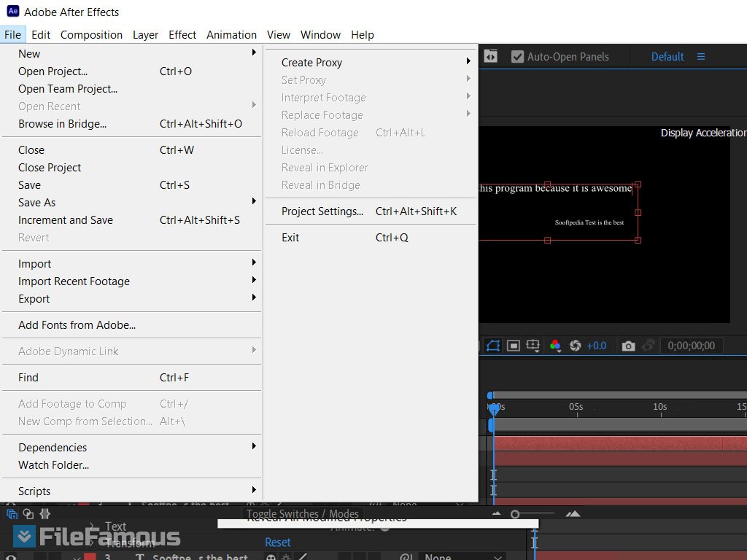Open the Animation menu

231,35
